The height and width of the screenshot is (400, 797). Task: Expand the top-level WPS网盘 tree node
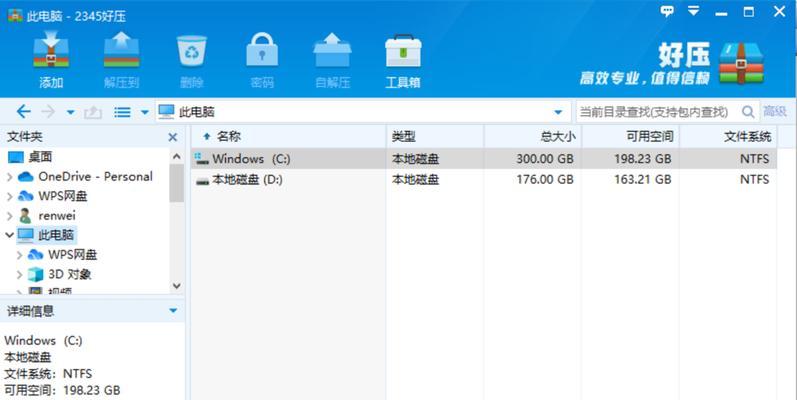pyautogui.click(x=9, y=196)
